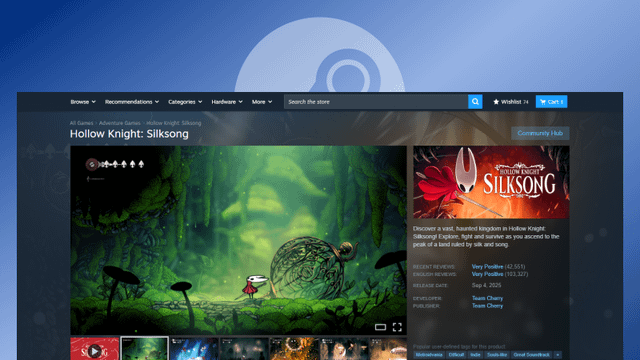Image resolution: width=640 pixels, height=360 pixels.
Task: Open developer Team Cherry link
Action: [x=487, y=298]
